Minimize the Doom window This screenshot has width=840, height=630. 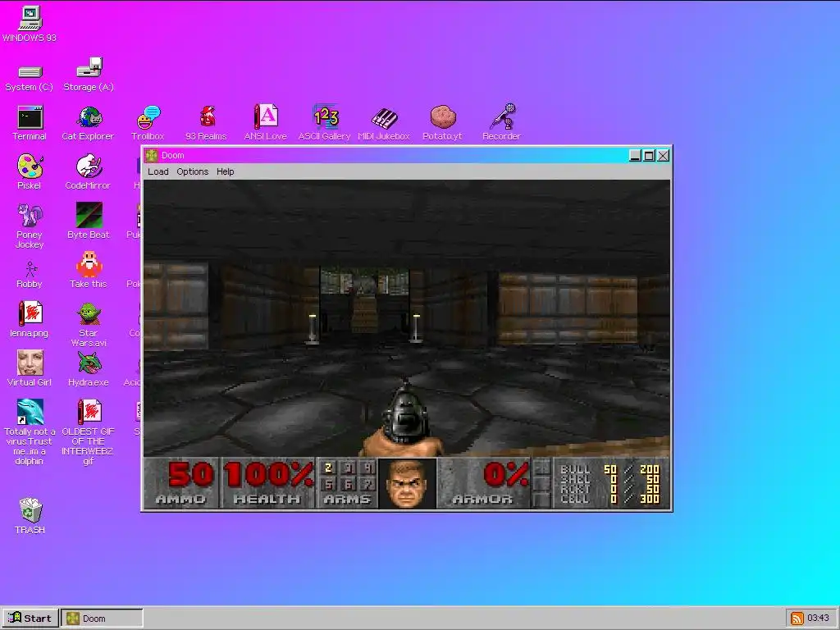[x=636, y=156]
